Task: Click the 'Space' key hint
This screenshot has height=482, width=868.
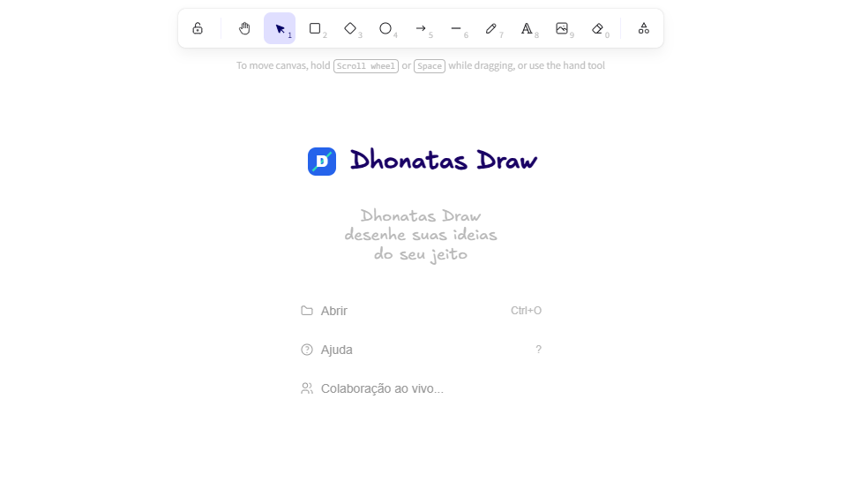Action: (430, 66)
